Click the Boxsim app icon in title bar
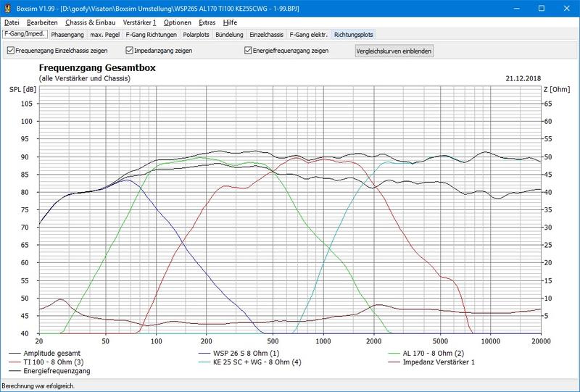Screen dimensions: 580x392 click(7, 7)
